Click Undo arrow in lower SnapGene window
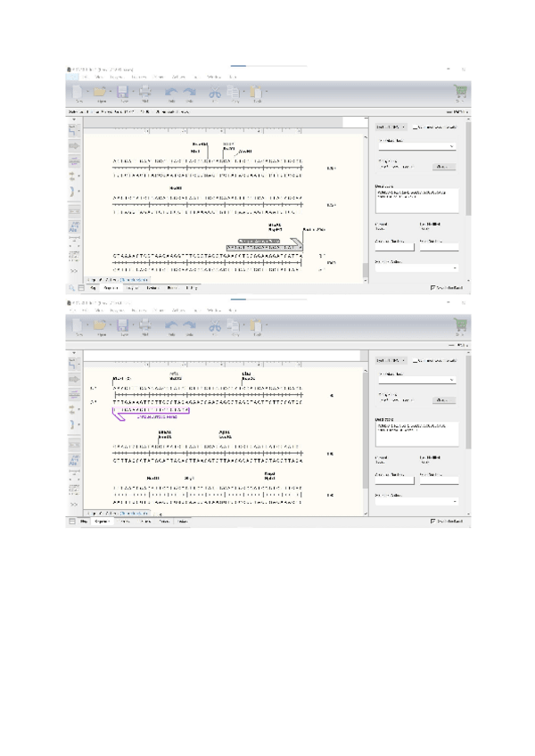535x756 pixels. coord(171,326)
